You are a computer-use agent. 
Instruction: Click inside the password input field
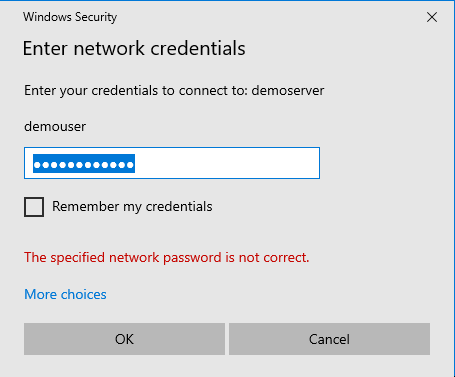click(x=172, y=163)
